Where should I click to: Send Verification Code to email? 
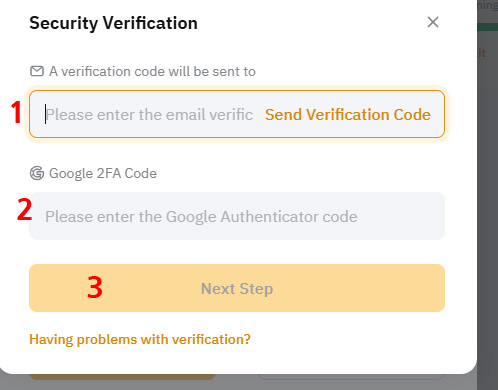click(348, 114)
